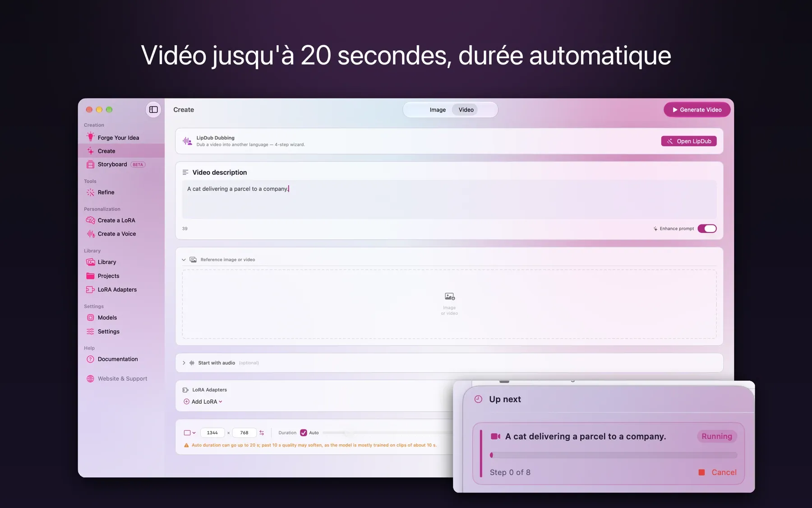
Task: Click the Duration slider track
Action: coord(388,433)
